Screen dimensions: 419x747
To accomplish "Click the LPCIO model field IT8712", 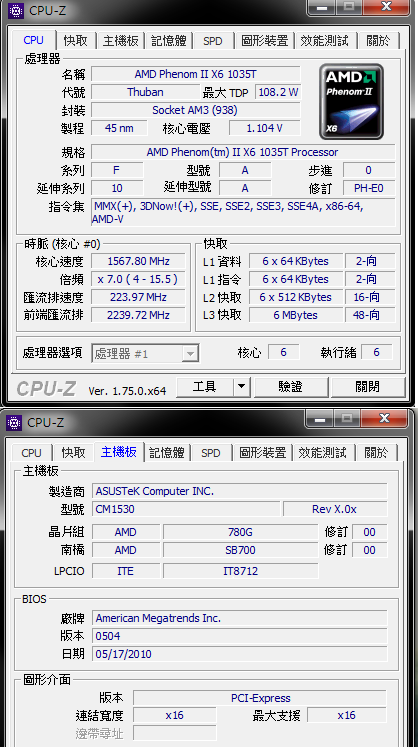I will click(240, 571).
